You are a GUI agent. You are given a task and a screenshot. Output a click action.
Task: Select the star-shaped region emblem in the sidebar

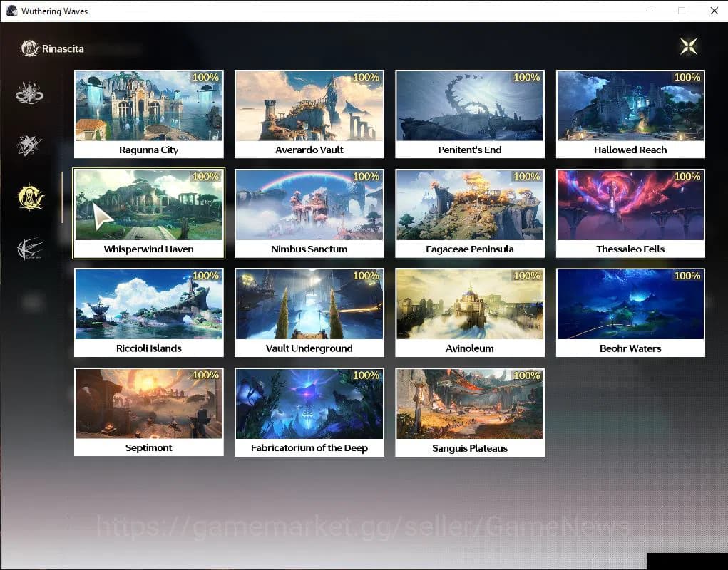[29, 145]
